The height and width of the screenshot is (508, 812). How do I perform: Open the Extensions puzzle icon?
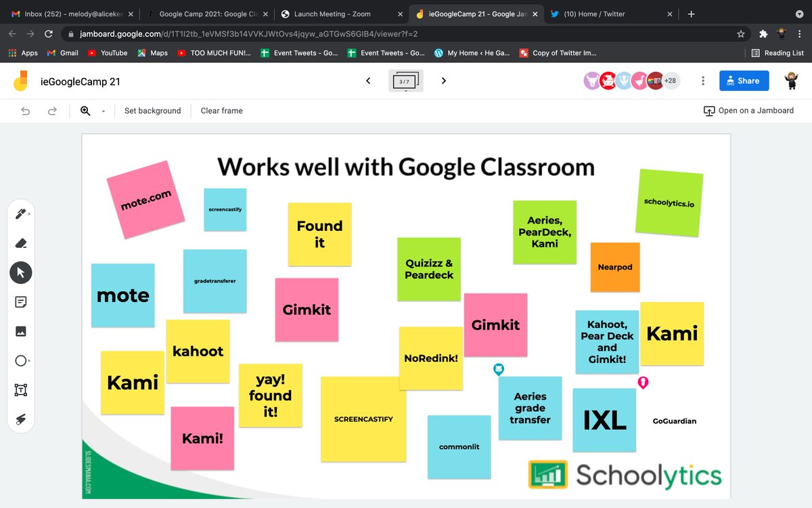pyautogui.click(x=763, y=33)
